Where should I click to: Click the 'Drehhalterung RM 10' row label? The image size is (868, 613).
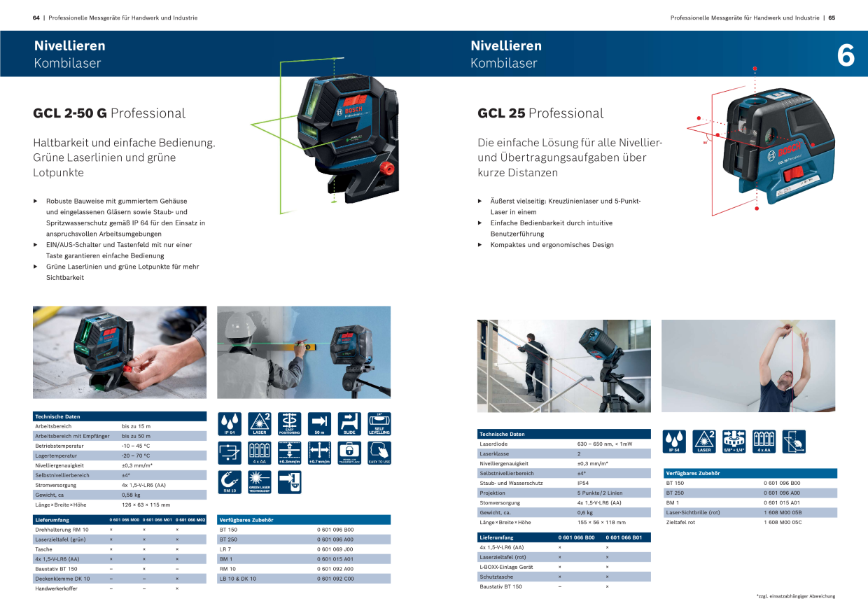coord(62,530)
